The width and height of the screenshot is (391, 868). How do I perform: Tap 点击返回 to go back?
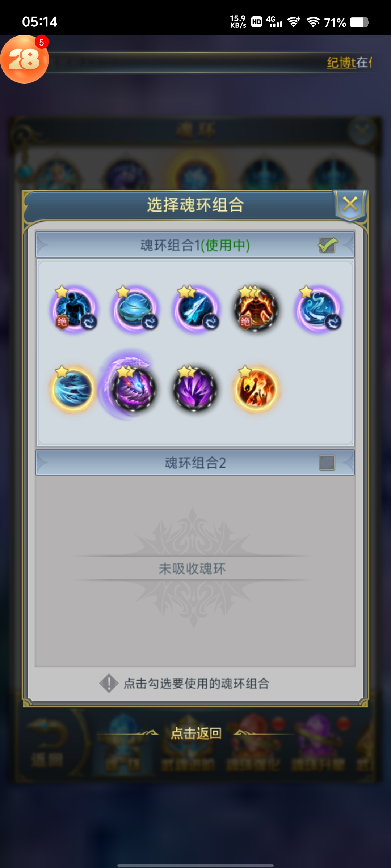(x=196, y=733)
